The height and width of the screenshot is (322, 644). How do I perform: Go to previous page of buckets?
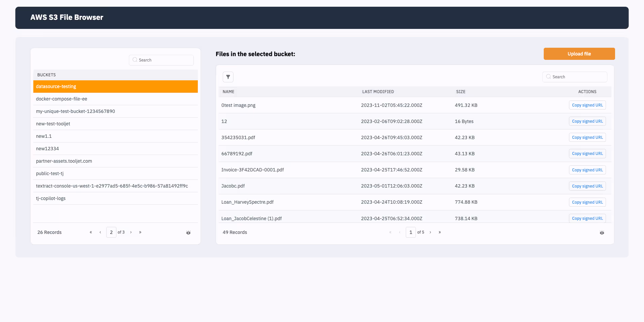pyautogui.click(x=100, y=232)
